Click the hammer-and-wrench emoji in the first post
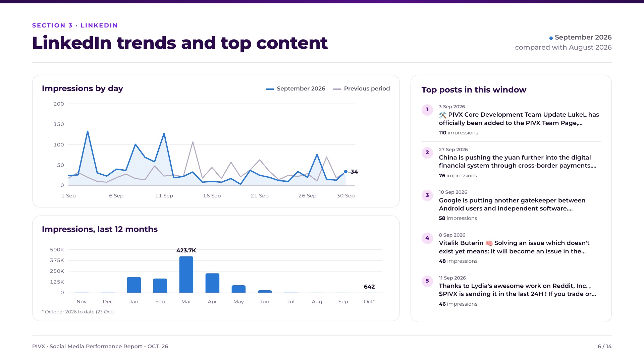Screen dimensions: 644x362 point(443,115)
